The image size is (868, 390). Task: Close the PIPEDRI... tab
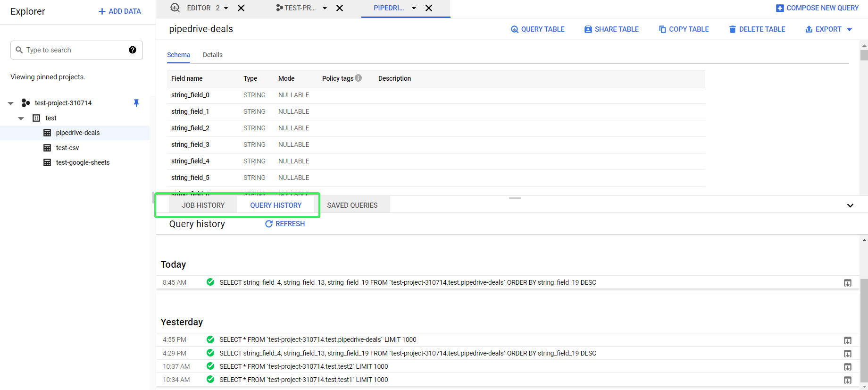click(x=429, y=8)
